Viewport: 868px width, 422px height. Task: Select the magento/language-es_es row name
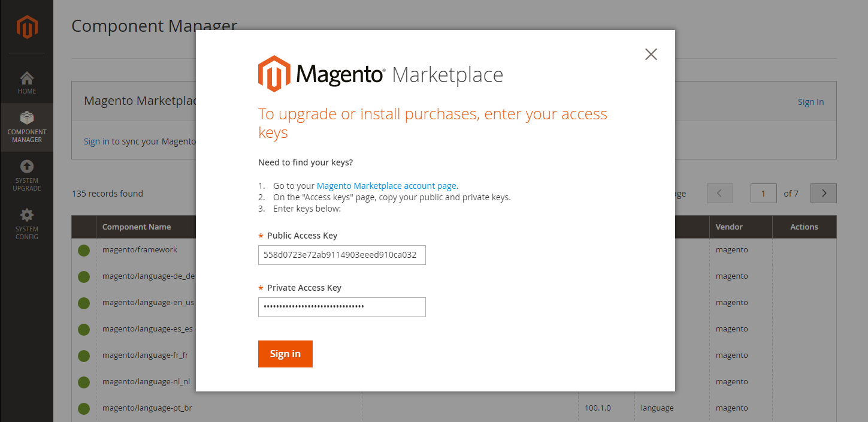click(x=147, y=328)
